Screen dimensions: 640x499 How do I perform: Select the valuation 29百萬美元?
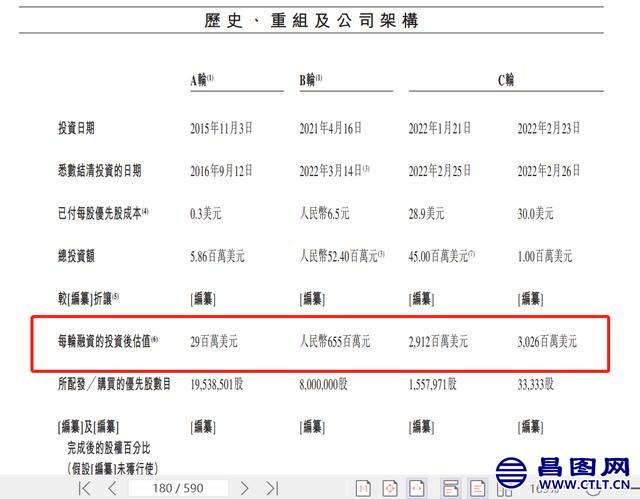[214, 341]
